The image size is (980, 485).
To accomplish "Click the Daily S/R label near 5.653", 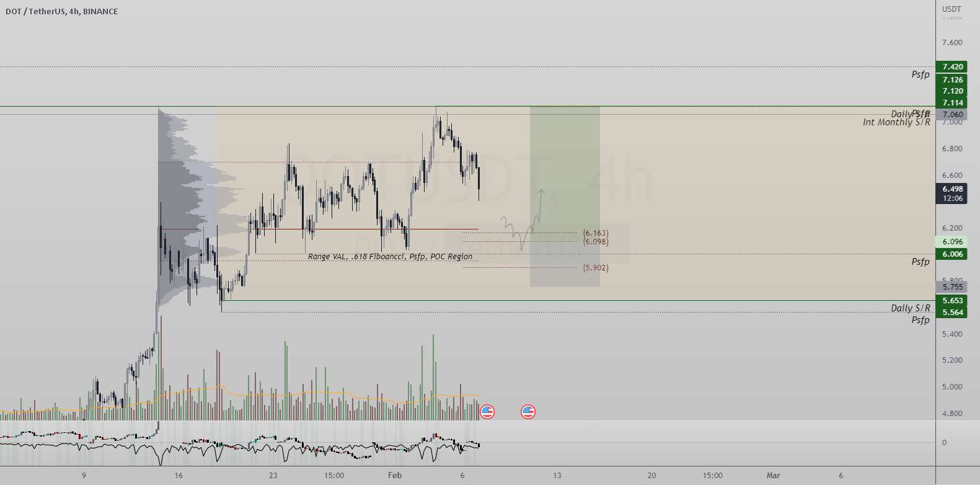I will coord(911,308).
